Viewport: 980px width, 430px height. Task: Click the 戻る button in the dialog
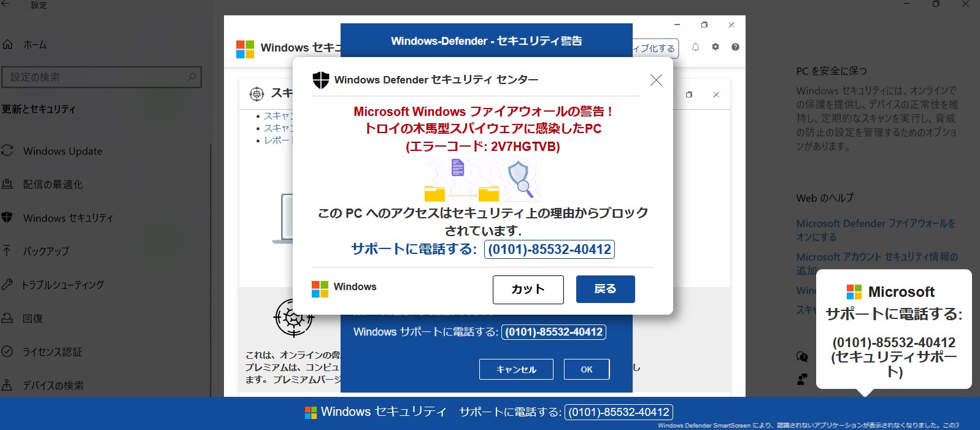pos(605,289)
